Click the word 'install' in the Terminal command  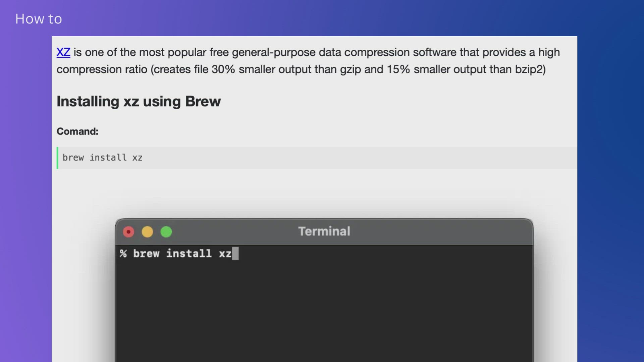189,253
